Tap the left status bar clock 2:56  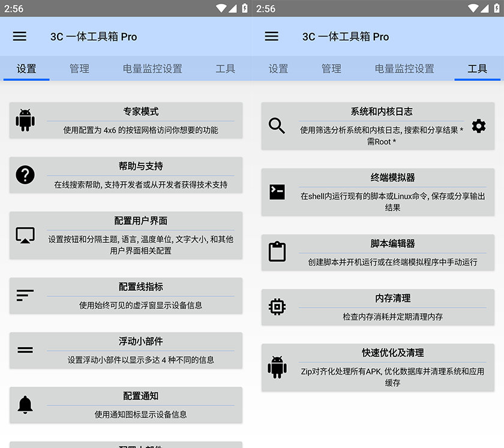(x=14, y=8)
